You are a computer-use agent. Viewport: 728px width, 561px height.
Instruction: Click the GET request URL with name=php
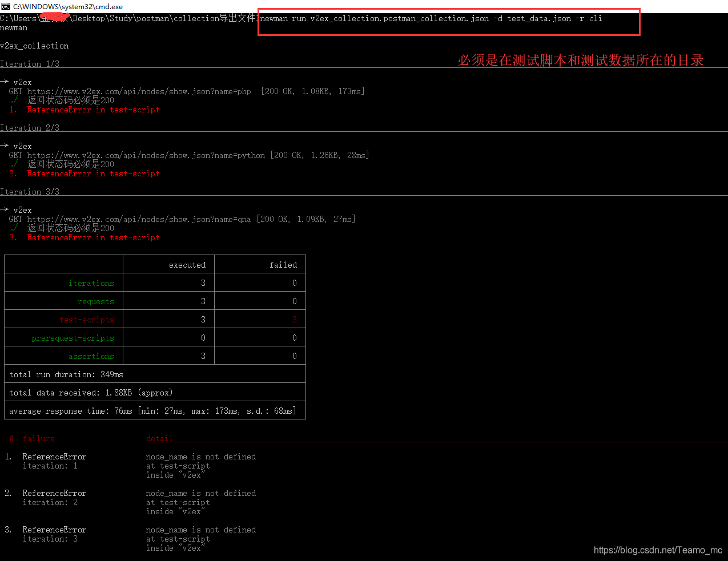[139, 91]
